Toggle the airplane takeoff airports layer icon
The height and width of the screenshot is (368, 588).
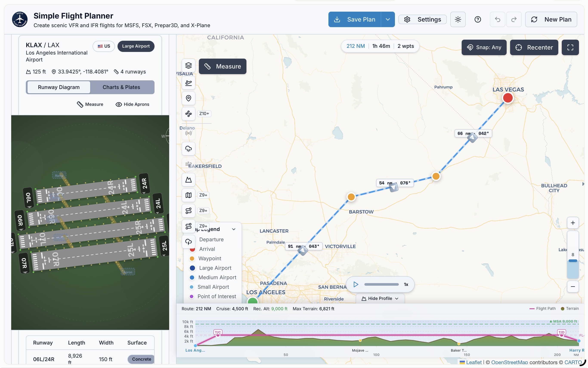188,83
